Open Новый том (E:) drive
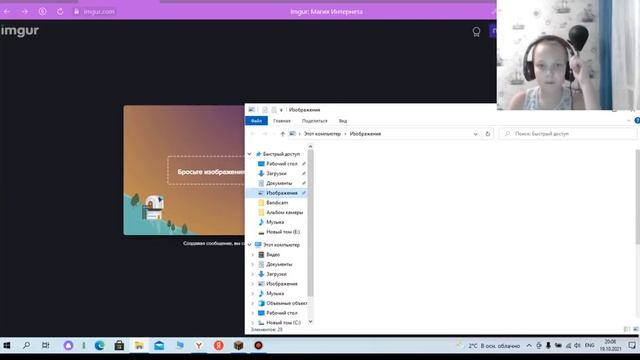The height and width of the screenshot is (360, 640). click(x=283, y=232)
